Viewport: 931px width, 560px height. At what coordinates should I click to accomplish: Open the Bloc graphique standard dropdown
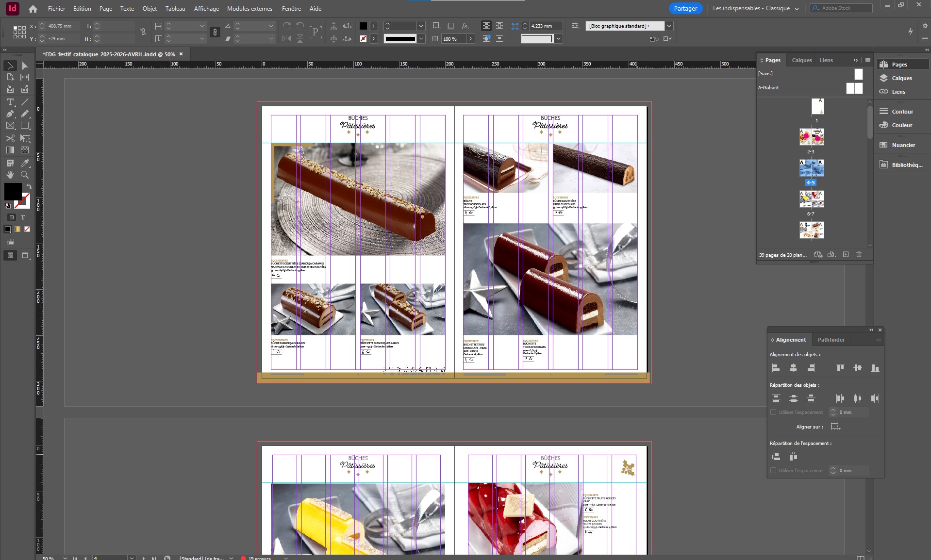(x=669, y=26)
